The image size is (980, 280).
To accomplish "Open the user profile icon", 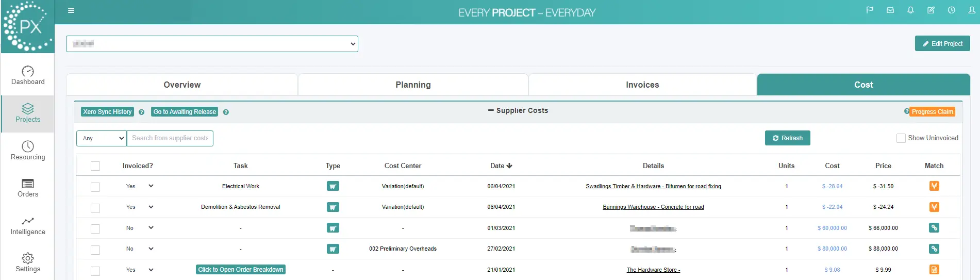I will click(972, 10).
